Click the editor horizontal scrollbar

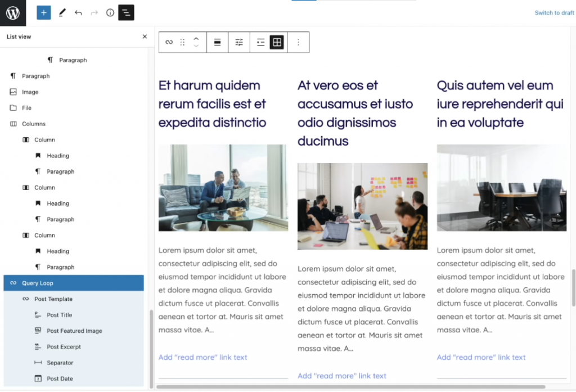tap(351, 386)
